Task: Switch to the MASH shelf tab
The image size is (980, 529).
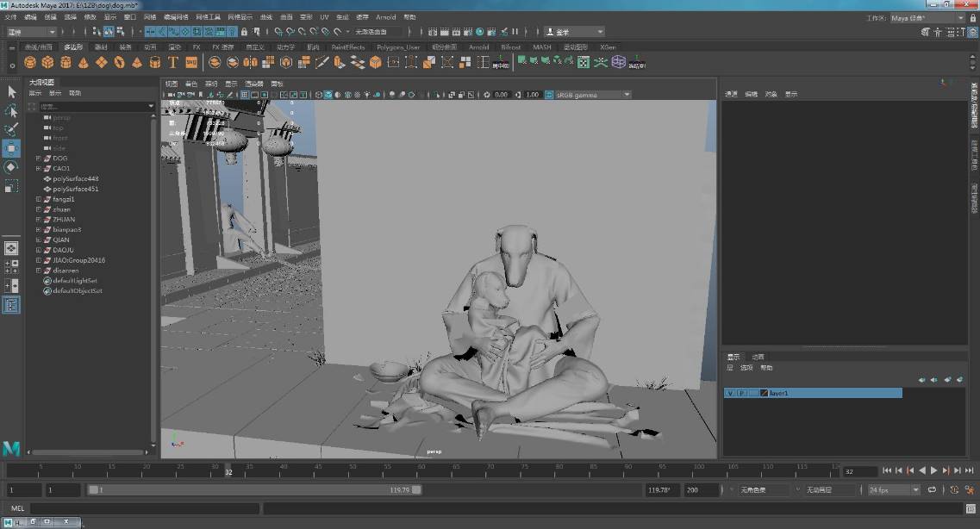Action: pos(541,47)
